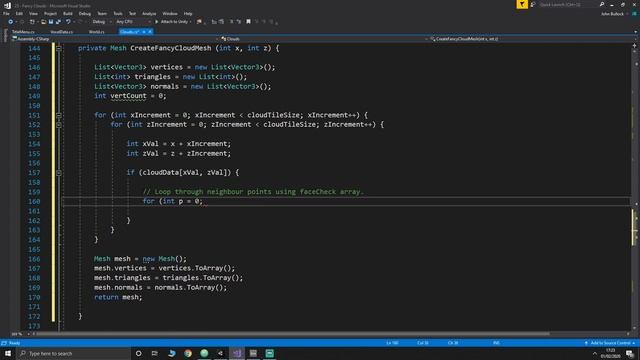The image size is (640, 360).
Task: Open the Window menu
Action: (x=170, y=13)
